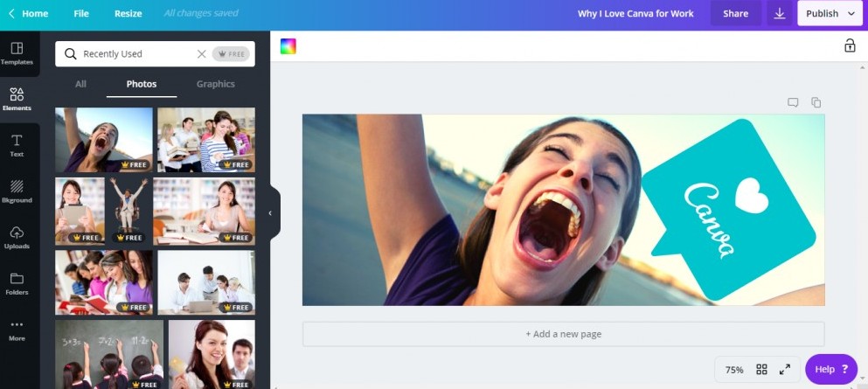Click the download arrow icon

coord(780,13)
